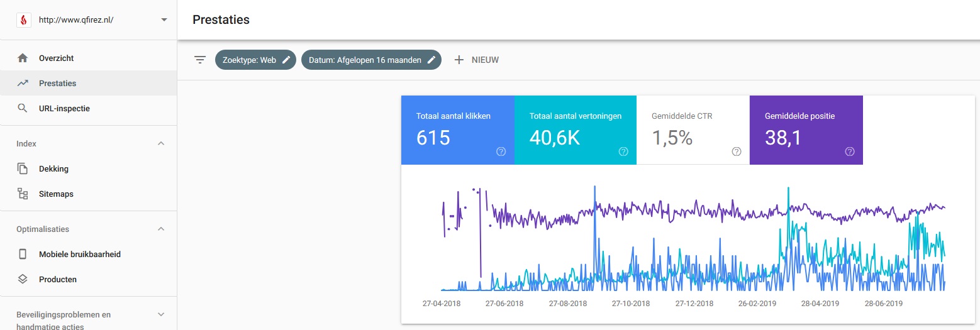
Task: Expand Beveiligingsproblemen en handmatige acties
Action: click(161, 314)
